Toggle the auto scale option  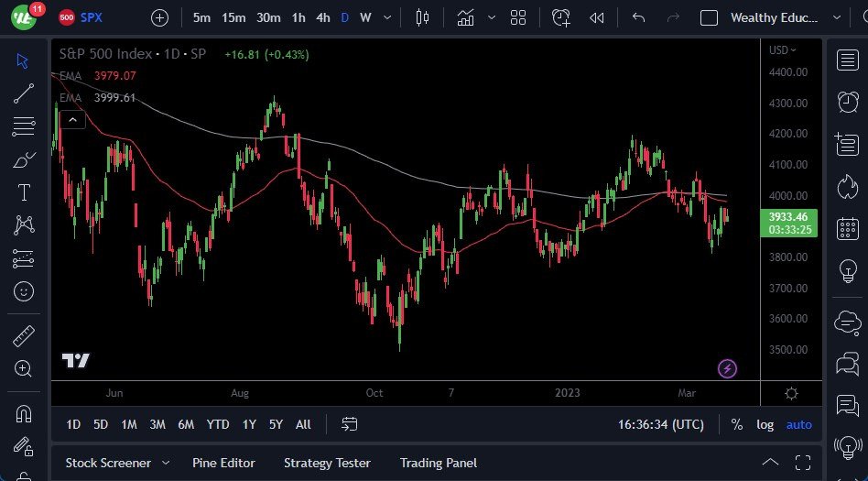798,424
